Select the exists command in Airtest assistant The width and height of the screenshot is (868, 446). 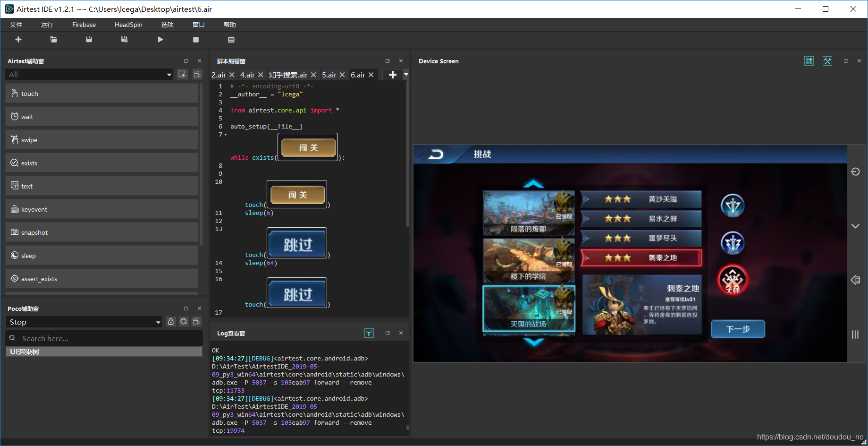coord(101,163)
